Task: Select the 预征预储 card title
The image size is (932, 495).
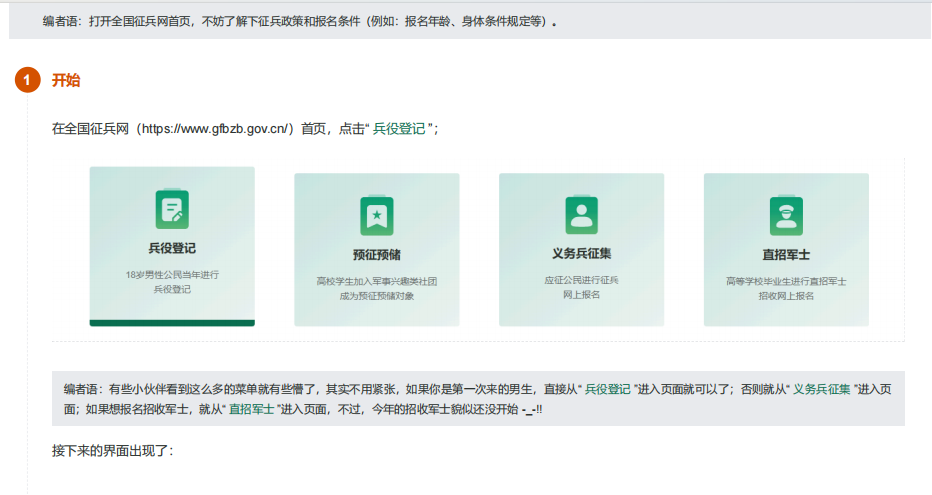Action: click(x=377, y=255)
